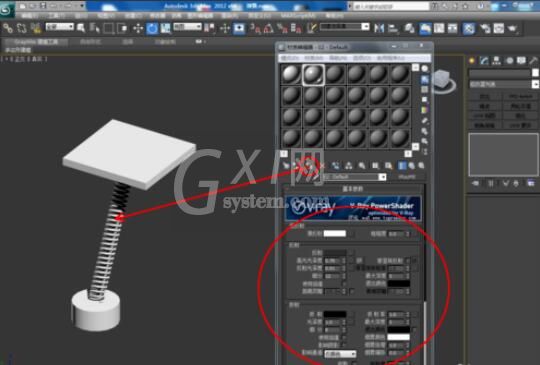Open Rendered Frame Window icon

499,28
